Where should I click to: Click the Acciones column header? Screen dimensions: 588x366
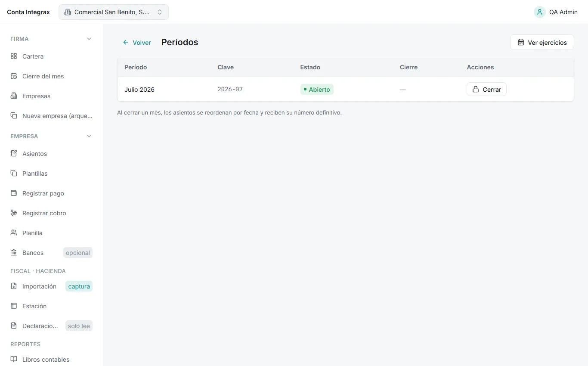[480, 67]
